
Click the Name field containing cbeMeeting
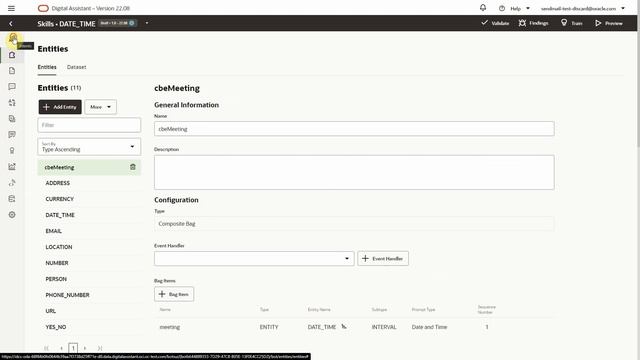point(354,129)
